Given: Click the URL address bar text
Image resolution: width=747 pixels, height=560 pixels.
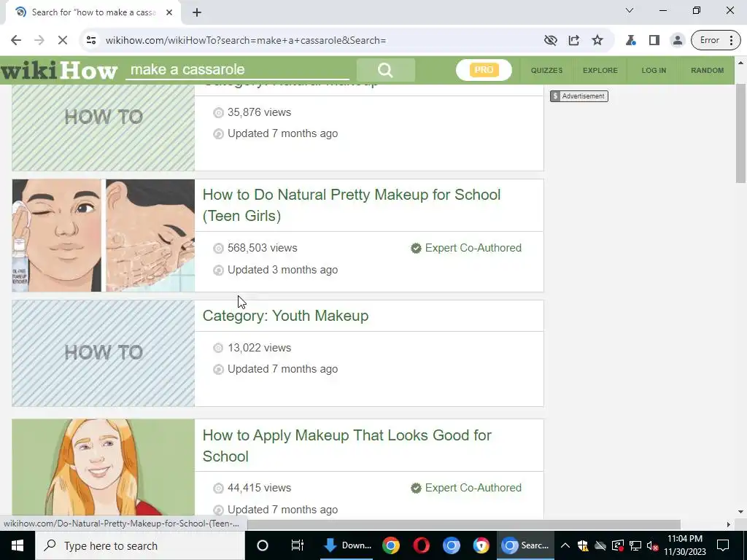Looking at the screenshot, I should click(245, 41).
